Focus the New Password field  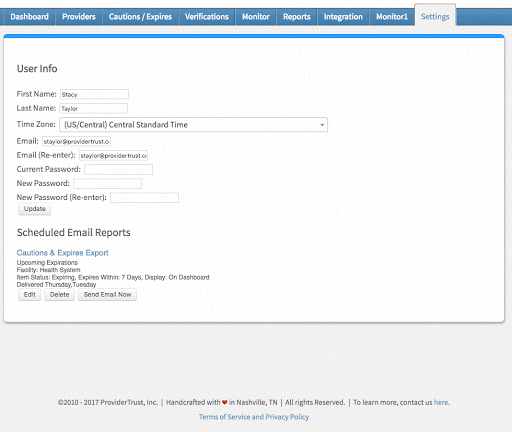(108, 183)
